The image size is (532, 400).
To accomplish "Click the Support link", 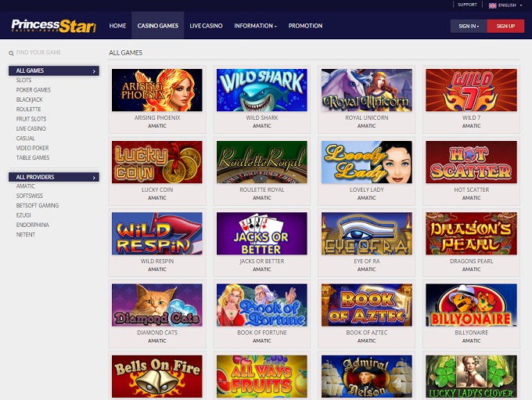I will 467,5.
